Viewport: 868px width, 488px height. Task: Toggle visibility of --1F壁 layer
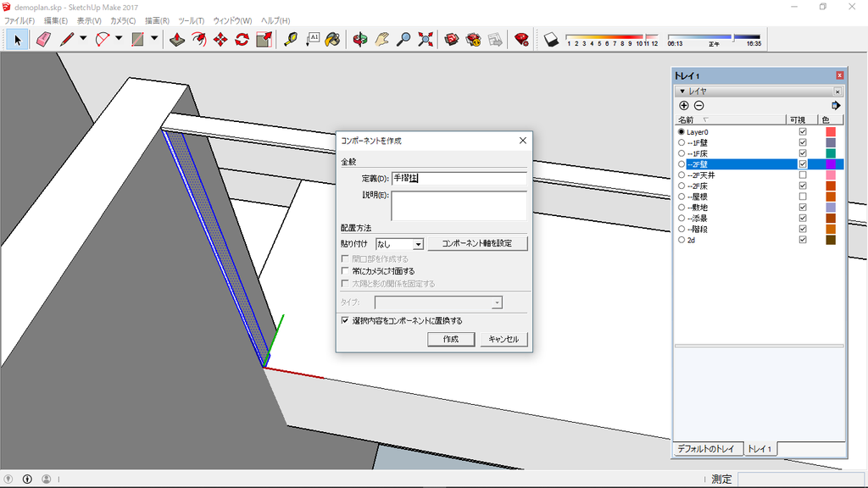pyautogui.click(x=803, y=142)
